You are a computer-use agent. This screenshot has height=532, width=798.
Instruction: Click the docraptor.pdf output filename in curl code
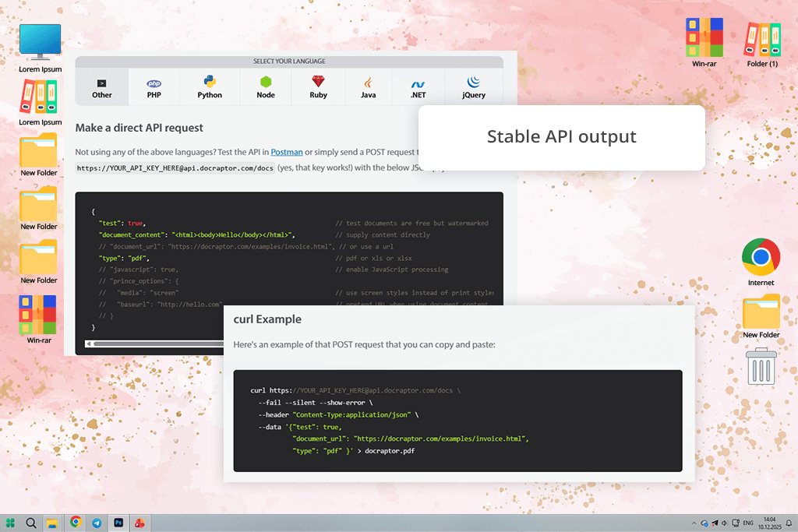390,451
